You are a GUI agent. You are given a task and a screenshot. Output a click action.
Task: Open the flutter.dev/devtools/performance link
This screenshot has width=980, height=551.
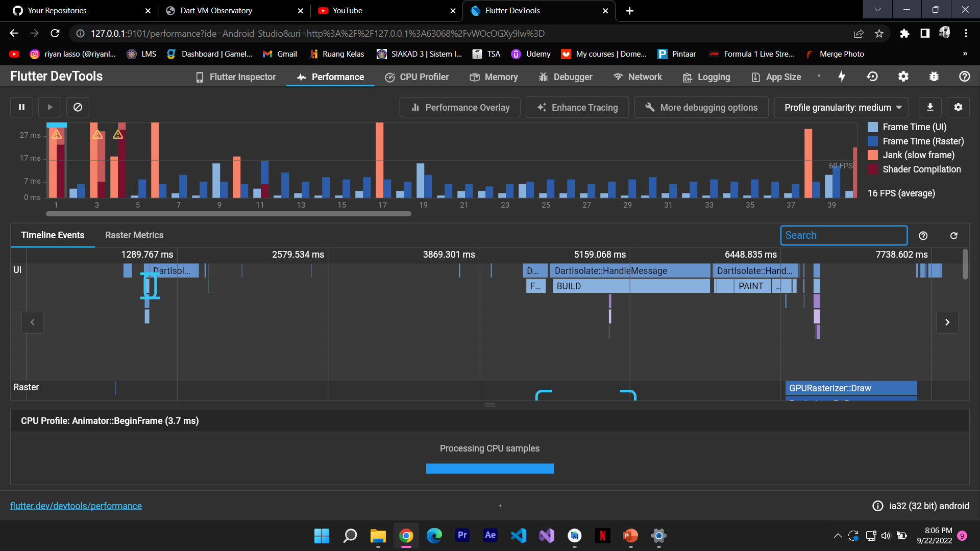[76, 506]
